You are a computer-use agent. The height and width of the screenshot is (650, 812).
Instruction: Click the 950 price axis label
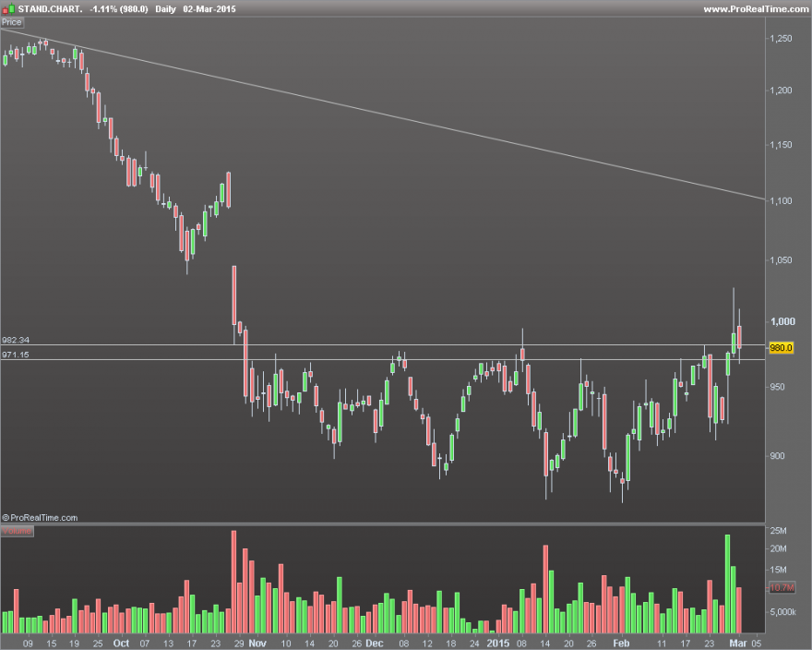pyautogui.click(x=777, y=387)
